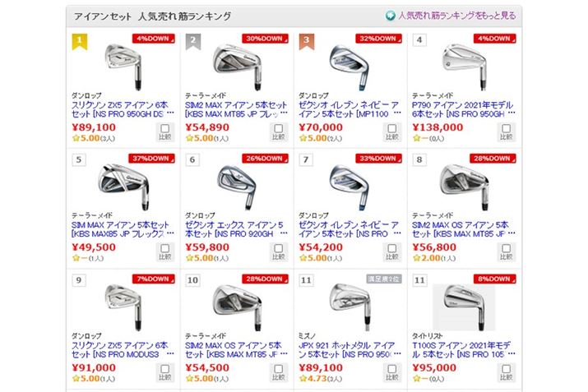
Task: Click the 37%DOWN badge on SIM MAX
Action: 151,159
